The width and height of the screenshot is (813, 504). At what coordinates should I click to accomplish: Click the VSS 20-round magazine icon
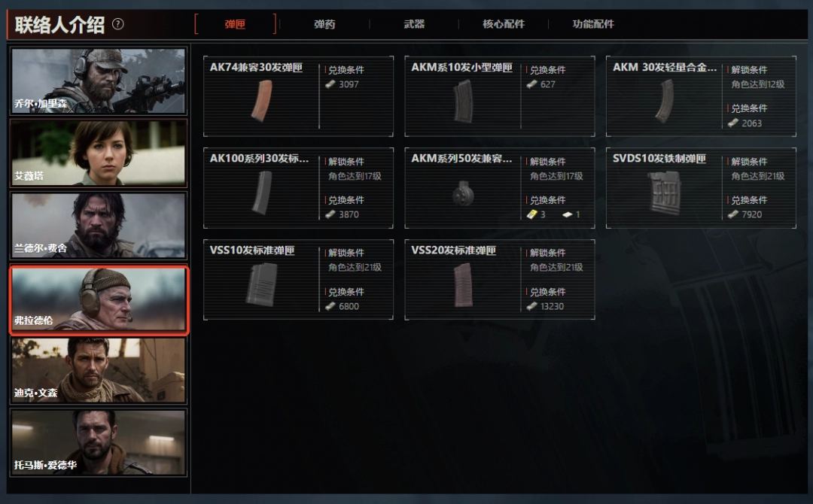click(463, 285)
